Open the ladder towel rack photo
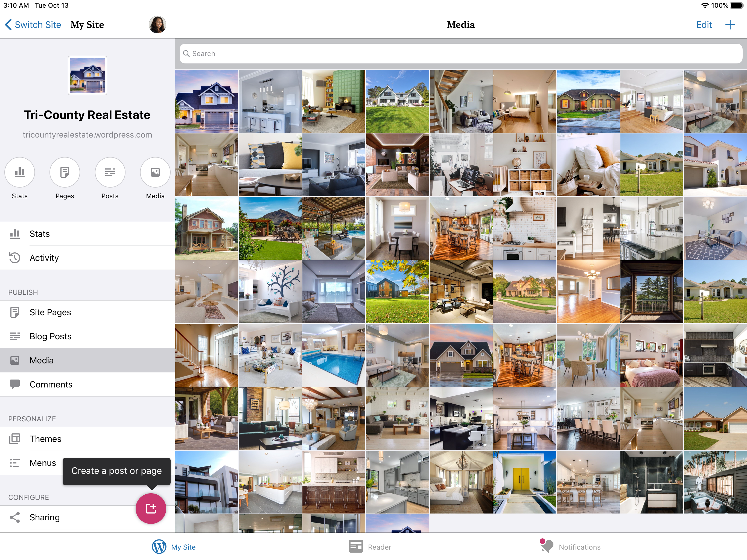 pos(588,228)
